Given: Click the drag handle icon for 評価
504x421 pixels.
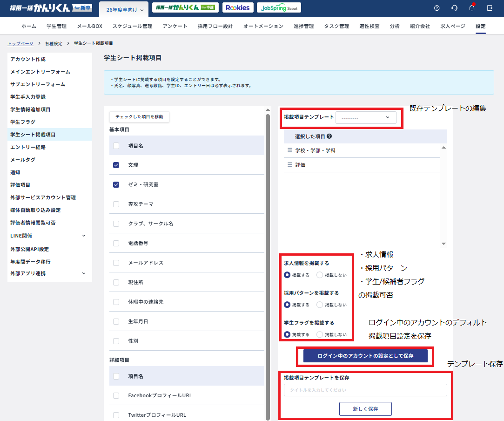Looking at the screenshot, I should 289,165.
